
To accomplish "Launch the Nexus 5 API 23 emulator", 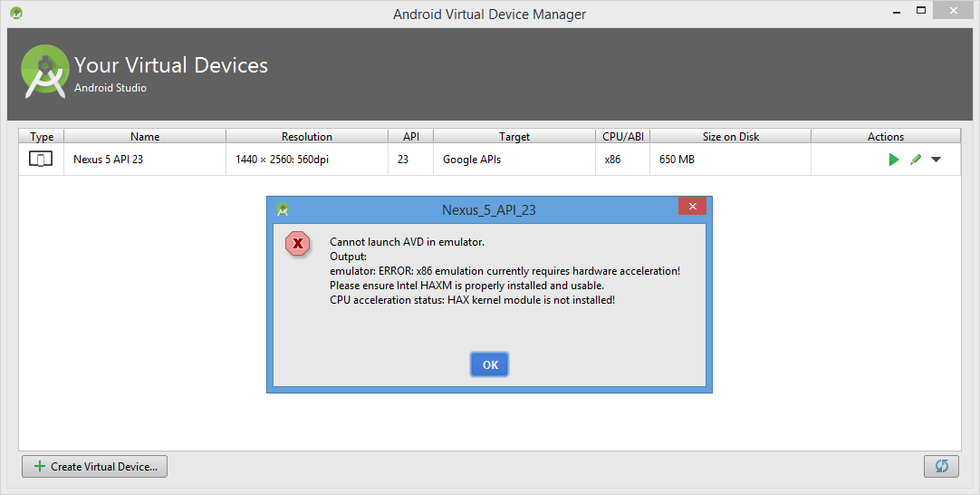I will (x=894, y=160).
